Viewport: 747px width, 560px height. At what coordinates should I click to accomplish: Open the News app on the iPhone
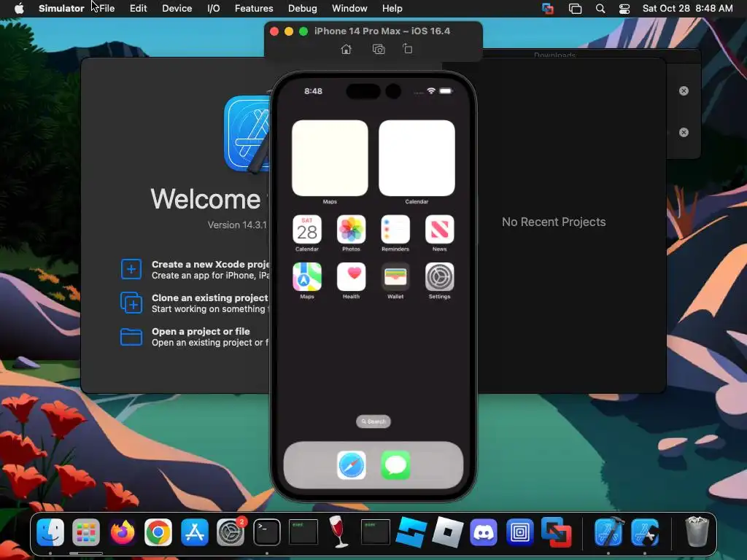(x=439, y=230)
